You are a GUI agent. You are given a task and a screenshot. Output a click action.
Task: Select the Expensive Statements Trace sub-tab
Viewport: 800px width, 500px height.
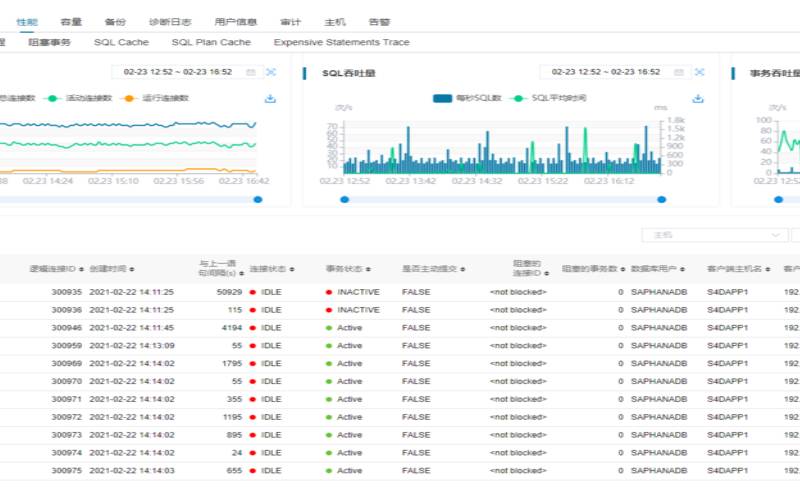click(341, 42)
